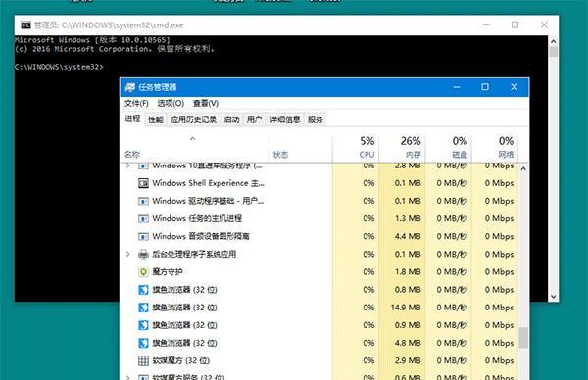Click the sort arrow above the 名称 column
588x380 pixels.
click(192, 139)
